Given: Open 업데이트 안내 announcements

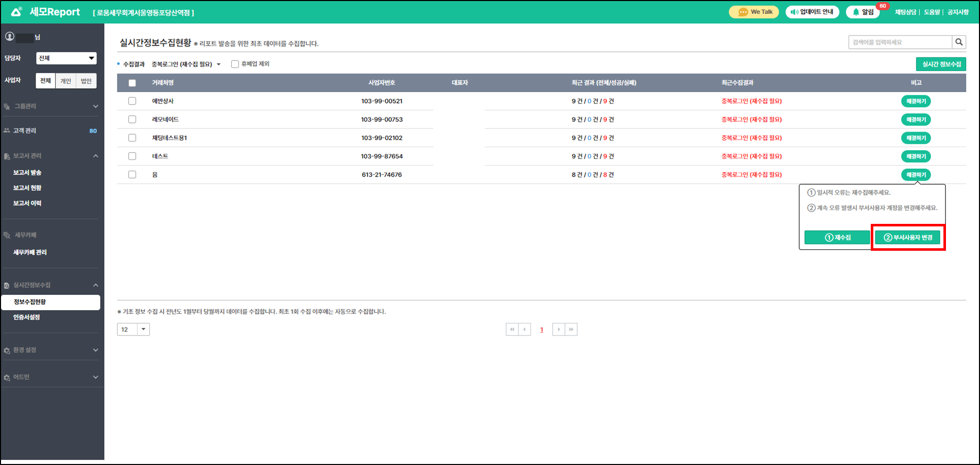Looking at the screenshot, I should (812, 12).
